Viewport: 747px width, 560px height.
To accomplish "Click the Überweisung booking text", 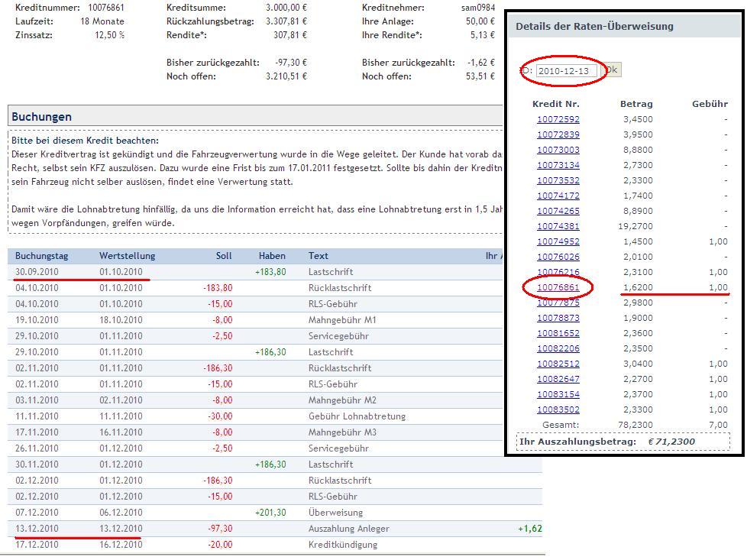I will [335, 513].
